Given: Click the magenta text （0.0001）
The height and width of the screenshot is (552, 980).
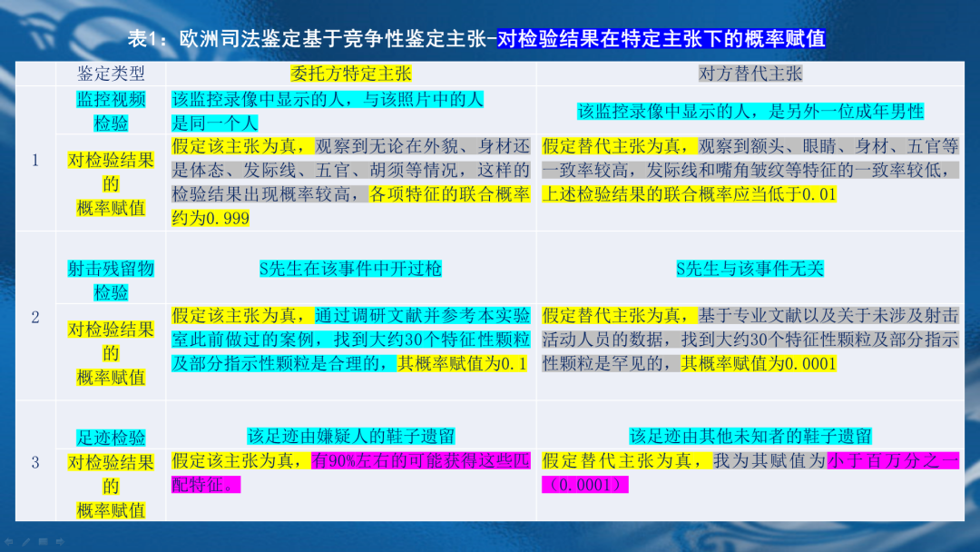Looking at the screenshot, I should coord(585,485).
